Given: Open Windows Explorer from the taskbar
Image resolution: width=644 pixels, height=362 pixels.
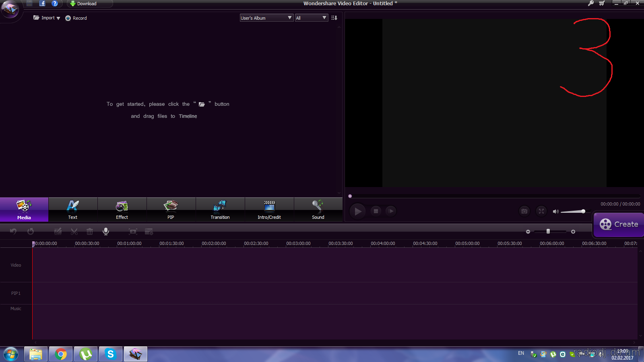Looking at the screenshot, I should pos(36,354).
